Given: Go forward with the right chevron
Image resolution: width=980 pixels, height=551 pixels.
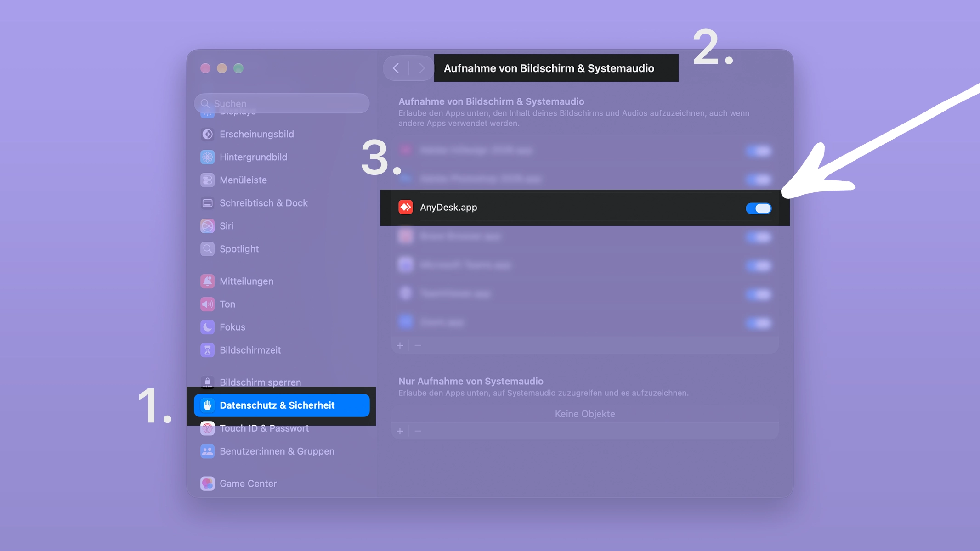Looking at the screenshot, I should (421, 68).
